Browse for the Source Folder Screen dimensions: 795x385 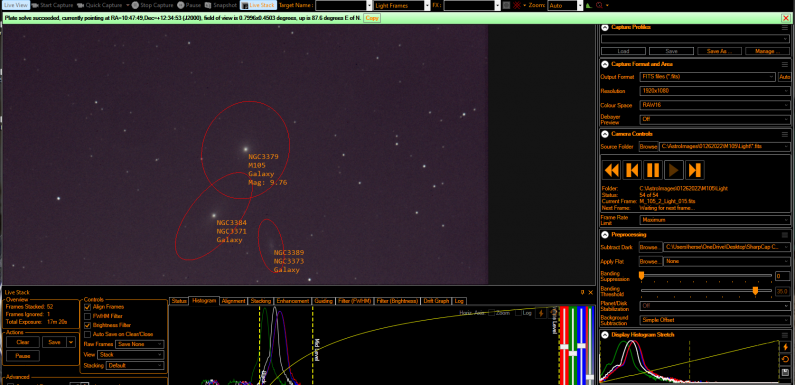[x=648, y=147]
